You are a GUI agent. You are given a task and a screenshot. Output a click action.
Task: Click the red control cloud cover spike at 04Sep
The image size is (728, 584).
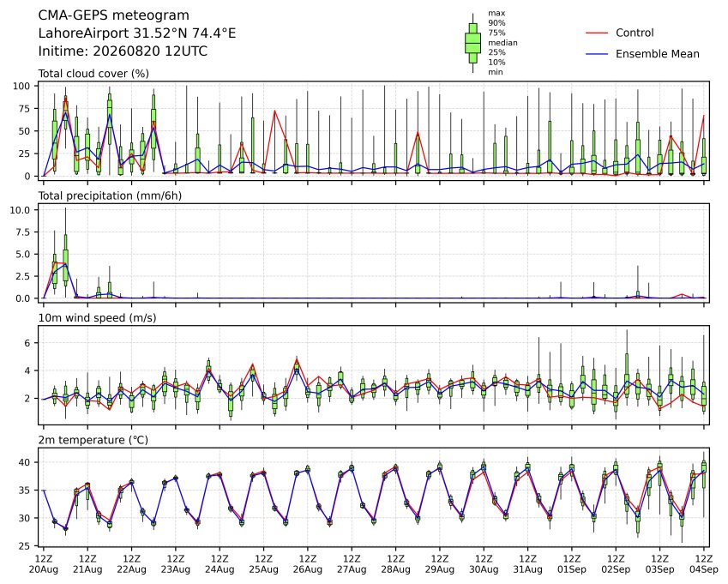(704, 116)
